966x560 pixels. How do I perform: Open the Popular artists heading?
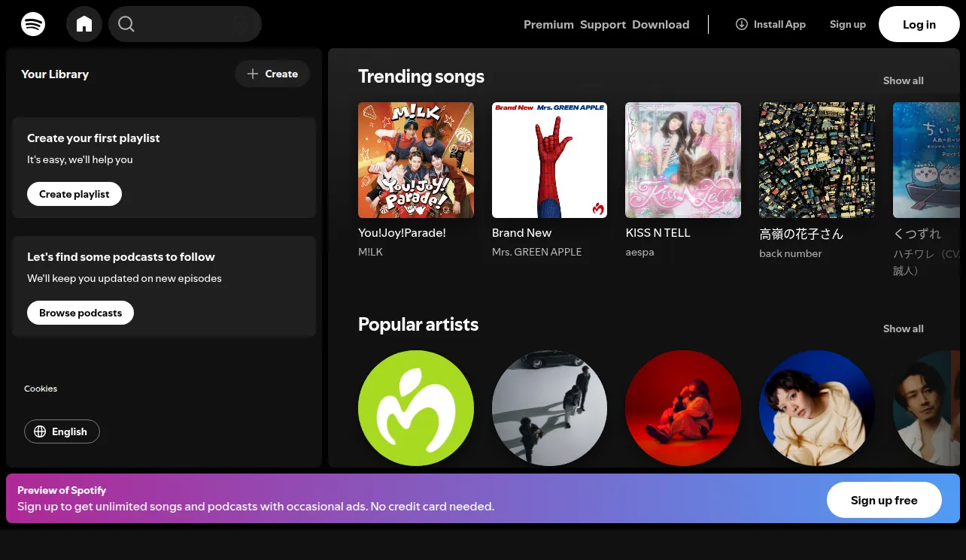coord(418,325)
